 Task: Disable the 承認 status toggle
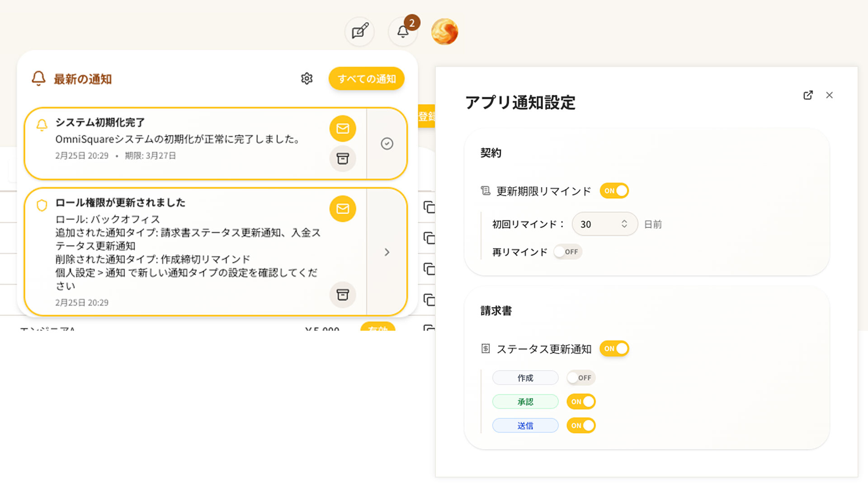[x=581, y=402]
